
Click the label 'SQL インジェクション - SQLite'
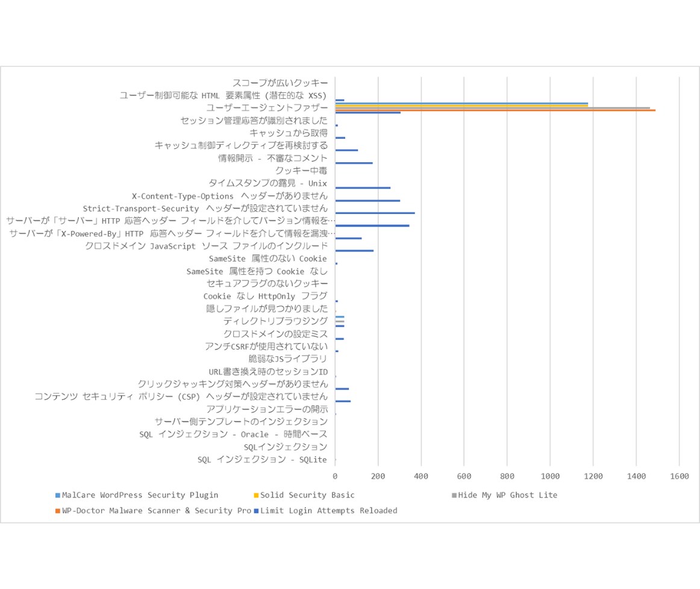[x=263, y=460]
